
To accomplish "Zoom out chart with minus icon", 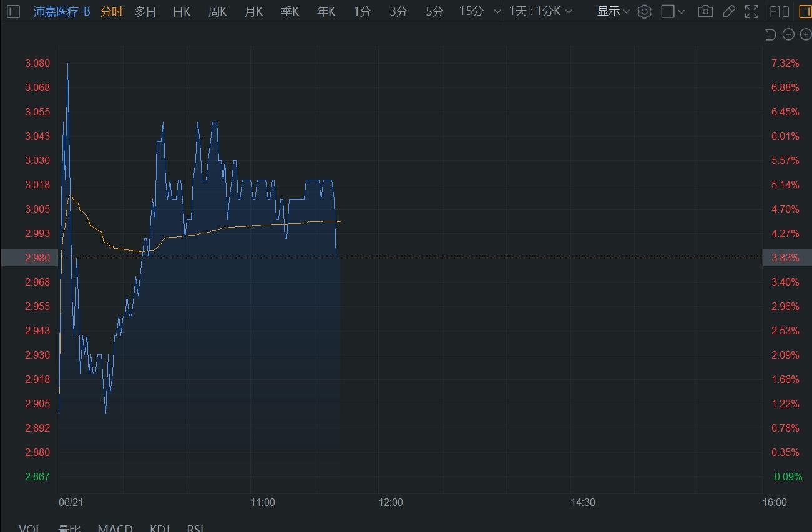I will [x=788, y=34].
